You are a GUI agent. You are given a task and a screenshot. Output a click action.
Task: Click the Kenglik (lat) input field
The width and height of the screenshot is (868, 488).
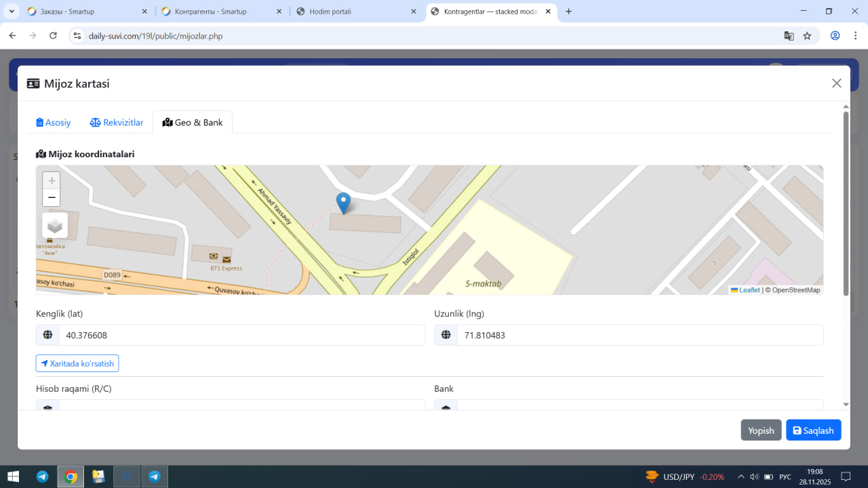tap(241, 335)
